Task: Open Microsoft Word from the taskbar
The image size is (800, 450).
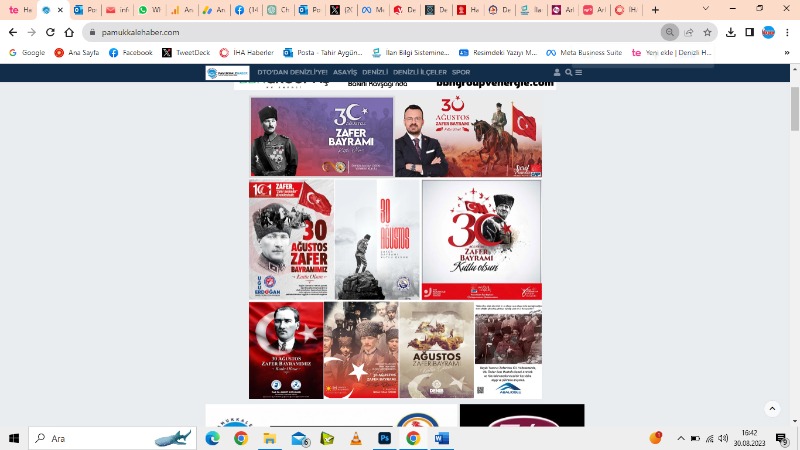Action: pos(442,438)
